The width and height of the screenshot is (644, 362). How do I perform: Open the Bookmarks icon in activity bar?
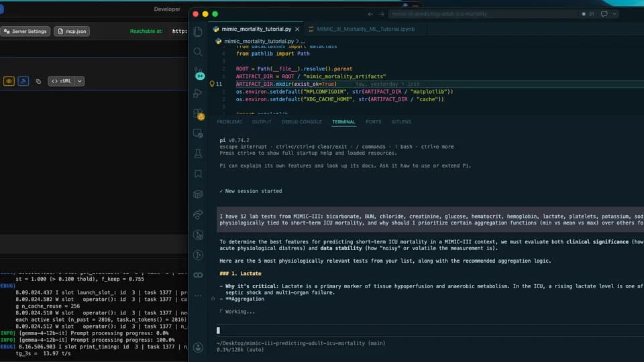tap(198, 174)
